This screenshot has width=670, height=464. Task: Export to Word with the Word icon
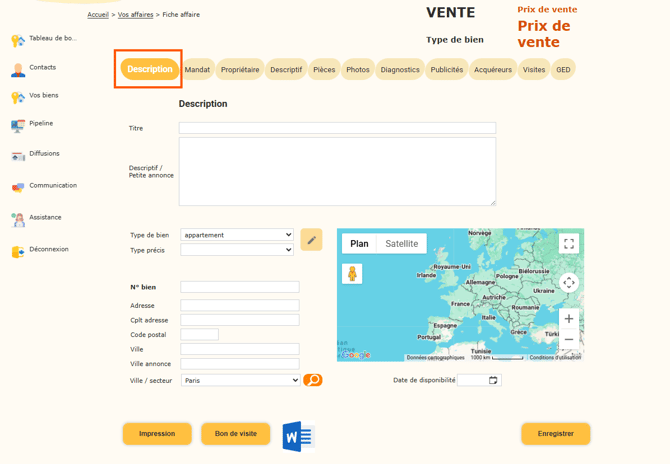coord(299,436)
